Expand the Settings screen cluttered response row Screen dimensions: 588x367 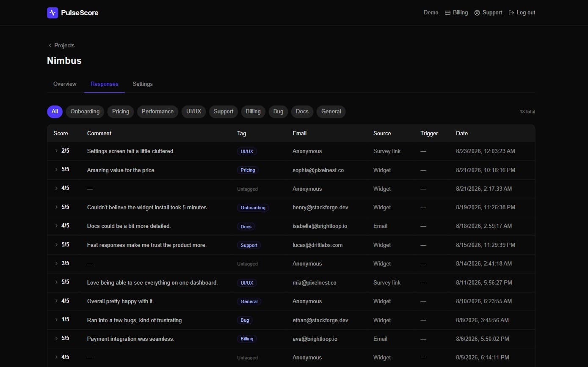point(56,151)
